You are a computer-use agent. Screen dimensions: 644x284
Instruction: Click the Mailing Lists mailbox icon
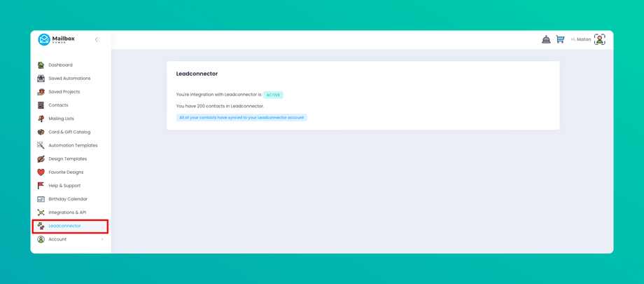[x=41, y=119]
